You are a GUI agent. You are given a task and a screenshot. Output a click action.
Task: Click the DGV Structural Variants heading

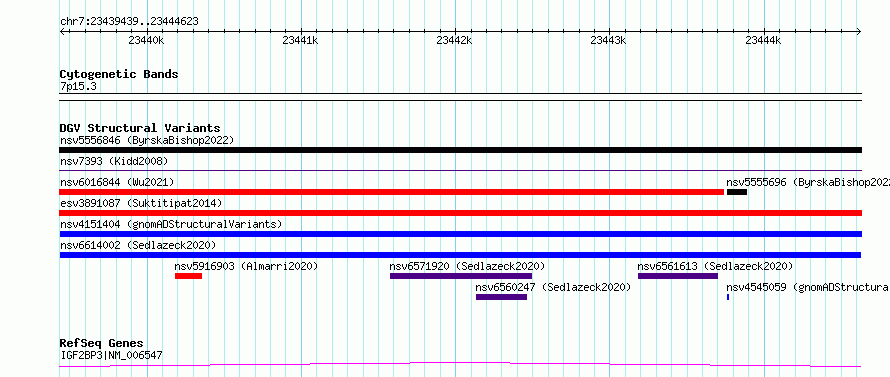(140, 128)
